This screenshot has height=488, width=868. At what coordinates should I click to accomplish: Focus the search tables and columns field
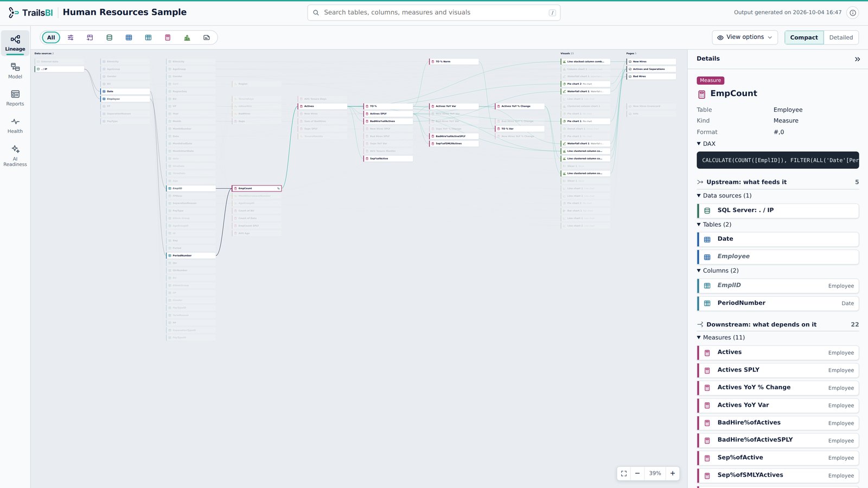pos(433,12)
